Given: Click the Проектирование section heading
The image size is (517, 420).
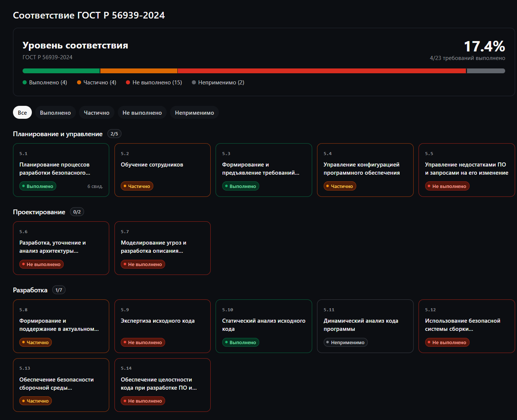Looking at the screenshot, I should [39, 212].
